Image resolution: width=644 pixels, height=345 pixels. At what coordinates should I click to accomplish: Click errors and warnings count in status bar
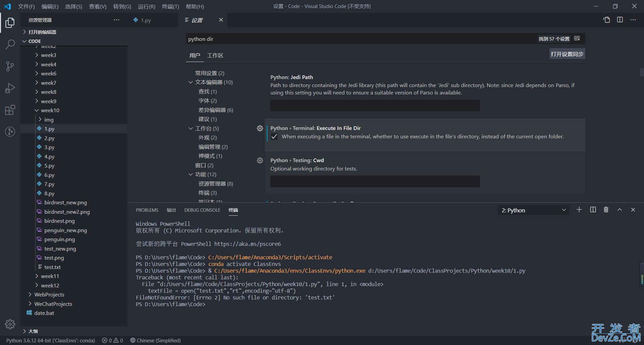112,340
